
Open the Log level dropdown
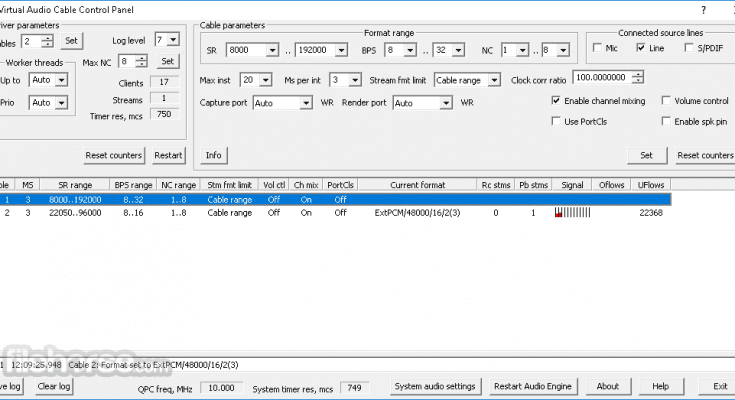(174, 40)
